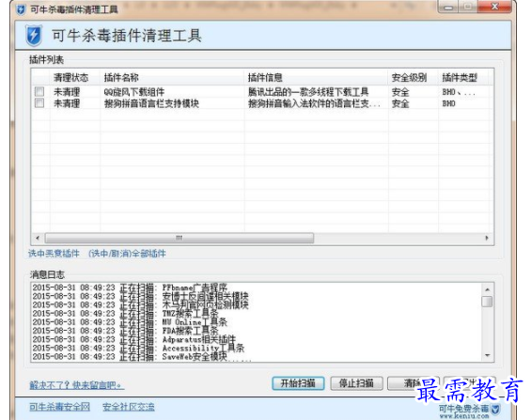Click plugin type BHO、... in first row
531x420 pixels.
(x=459, y=92)
